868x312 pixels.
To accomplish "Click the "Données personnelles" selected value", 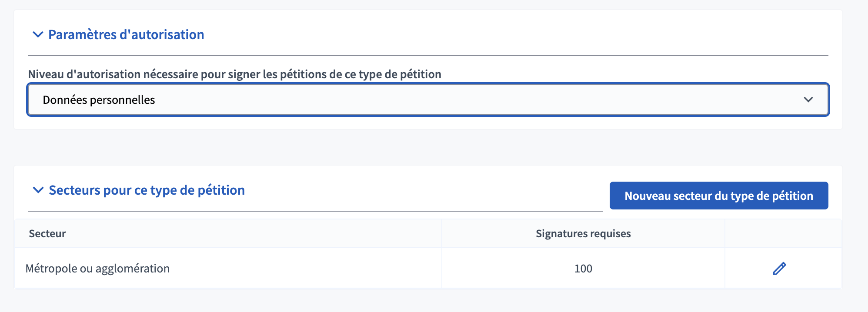I will (99, 100).
